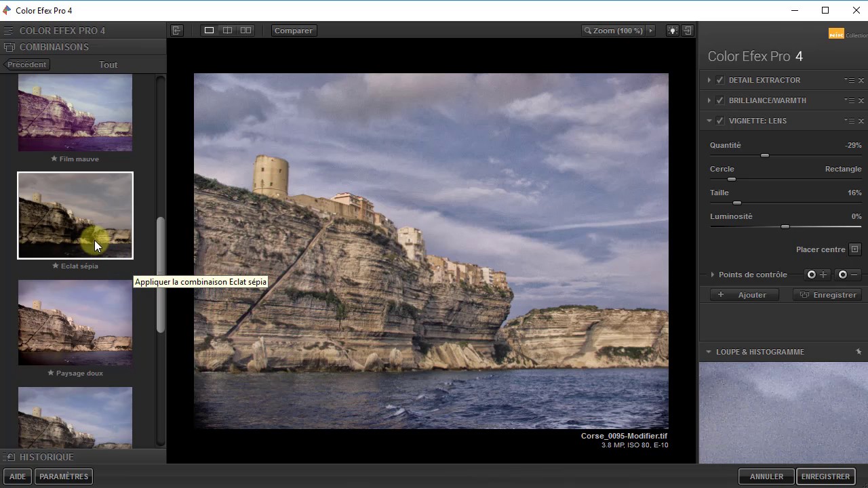Screen dimensions: 868x488
Task: Add a positive control point
Action: click(x=816, y=274)
